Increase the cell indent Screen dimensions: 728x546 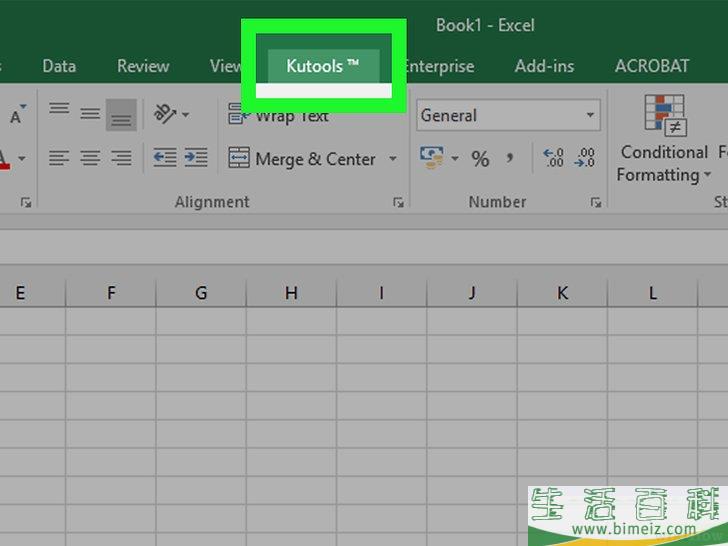click(x=196, y=157)
